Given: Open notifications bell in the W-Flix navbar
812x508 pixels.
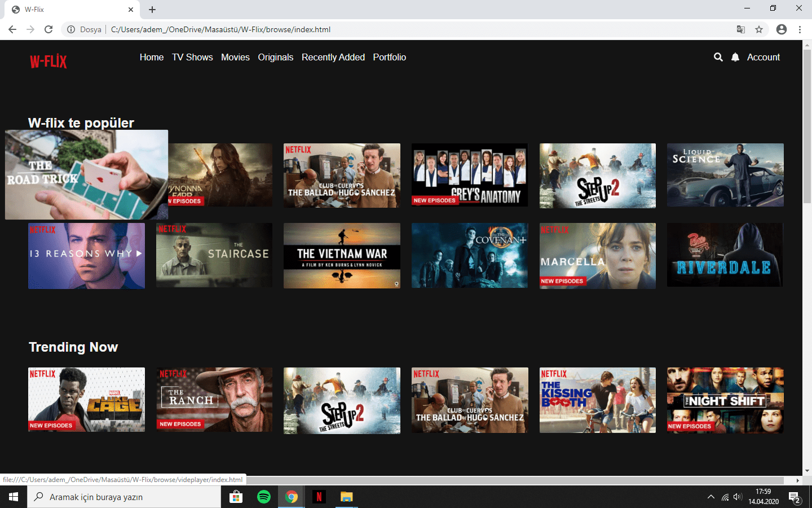Looking at the screenshot, I should click(x=735, y=57).
